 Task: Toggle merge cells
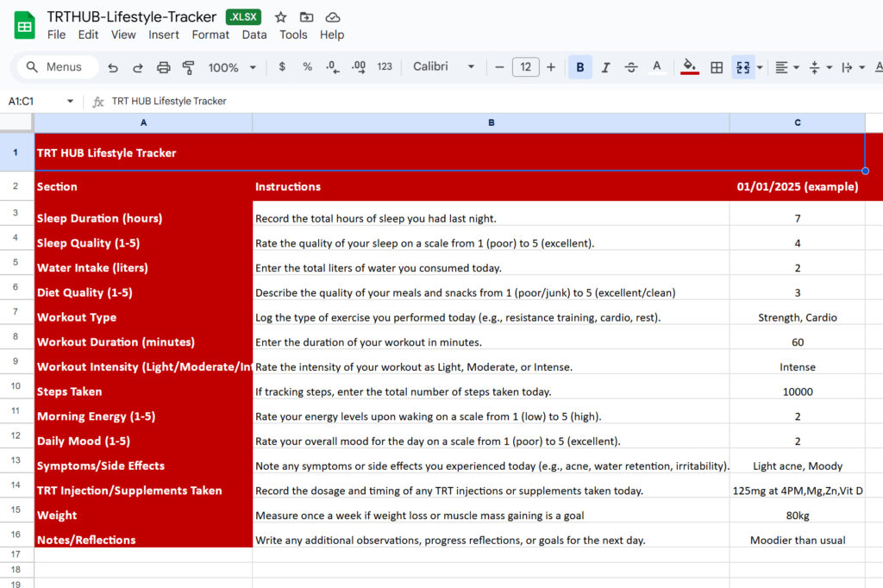click(742, 67)
